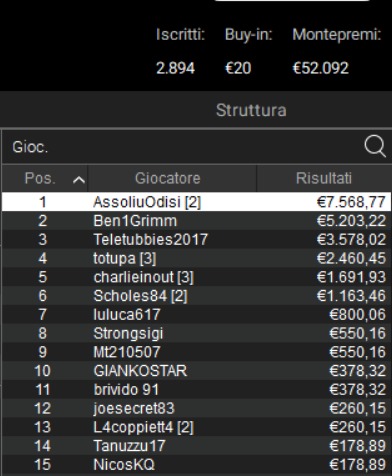Screen dimensions: 392x476
Task: Select the totupa [3] row
Action: (x=196, y=258)
